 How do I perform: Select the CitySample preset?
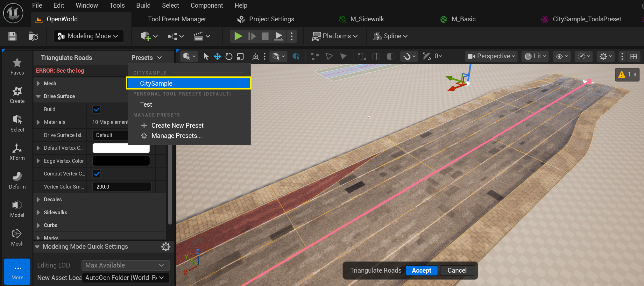click(188, 83)
